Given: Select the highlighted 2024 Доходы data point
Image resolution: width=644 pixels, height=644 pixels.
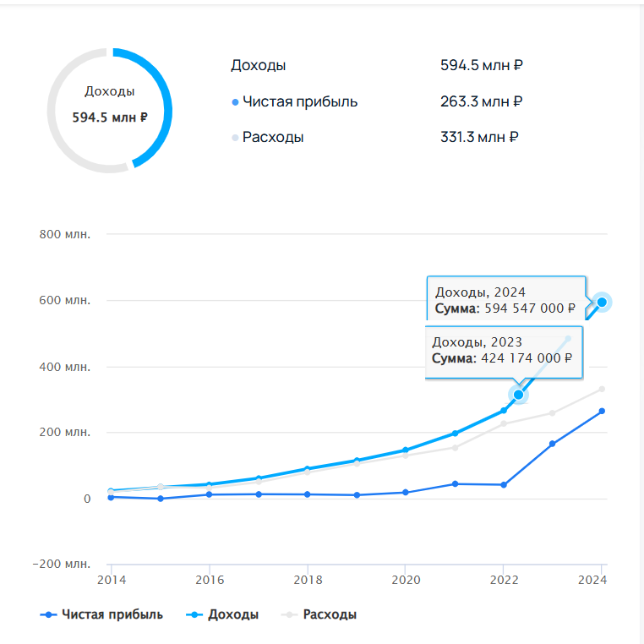Looking at the screenshot, I should point(602,302).
